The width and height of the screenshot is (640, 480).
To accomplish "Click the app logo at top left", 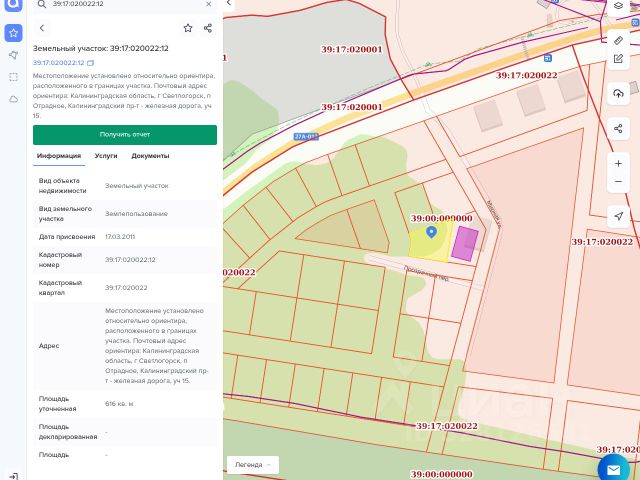I will 13,5.
